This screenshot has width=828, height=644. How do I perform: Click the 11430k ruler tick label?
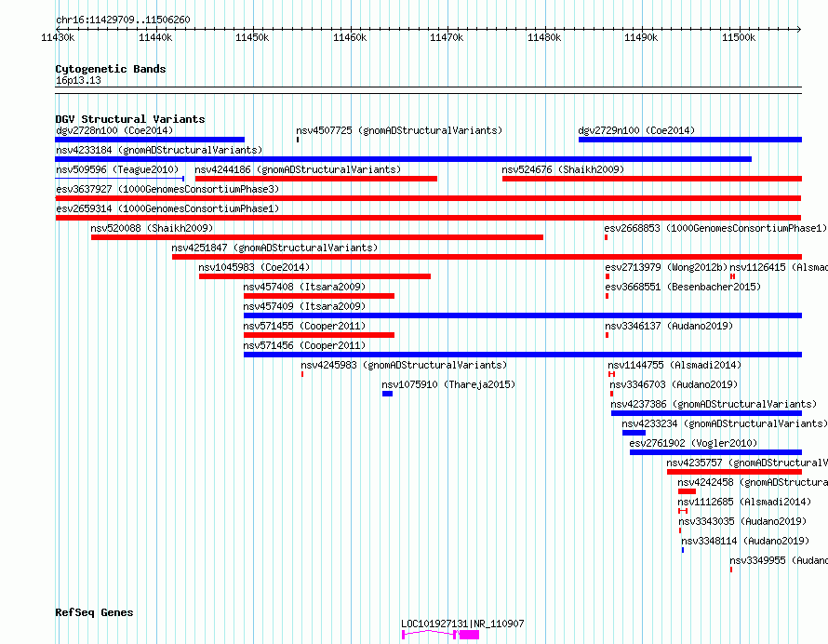pos(58,38)
